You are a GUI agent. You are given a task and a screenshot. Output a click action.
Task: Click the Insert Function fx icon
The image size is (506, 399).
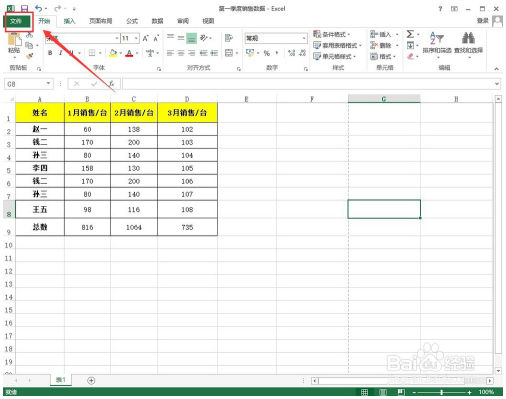pyautogui.click(x=111, y=84)
